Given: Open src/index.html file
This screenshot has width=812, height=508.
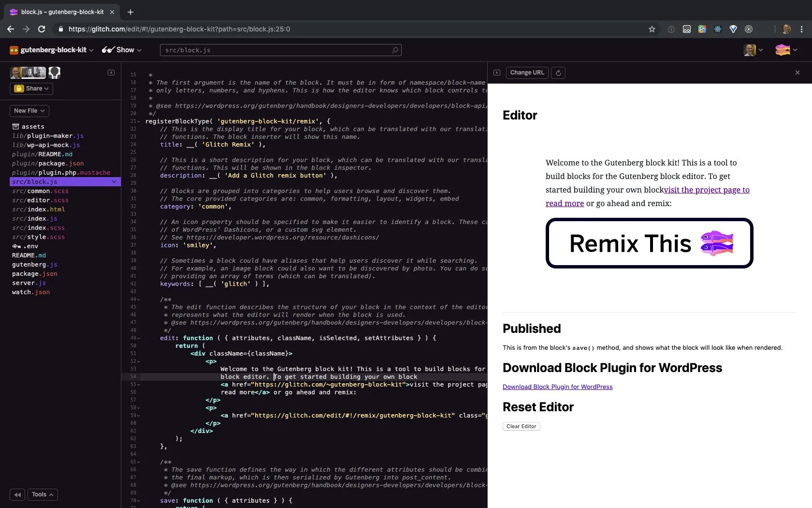Looking at the screenshot, I should point(38,209).
